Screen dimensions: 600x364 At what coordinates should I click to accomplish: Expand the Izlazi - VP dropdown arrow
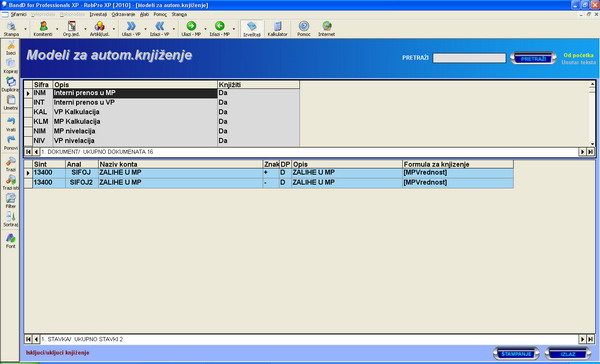[174, 29]
